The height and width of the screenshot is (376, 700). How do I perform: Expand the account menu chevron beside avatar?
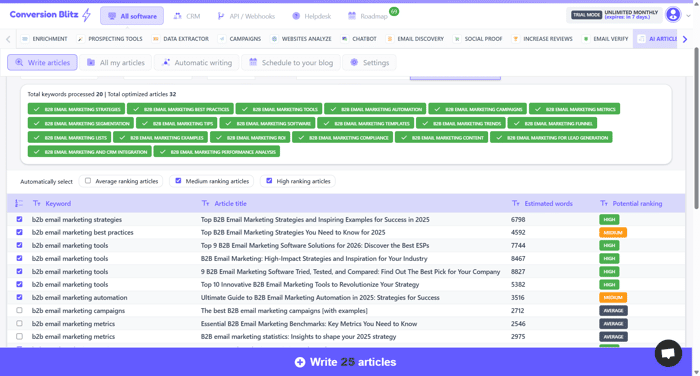(689, 16)
